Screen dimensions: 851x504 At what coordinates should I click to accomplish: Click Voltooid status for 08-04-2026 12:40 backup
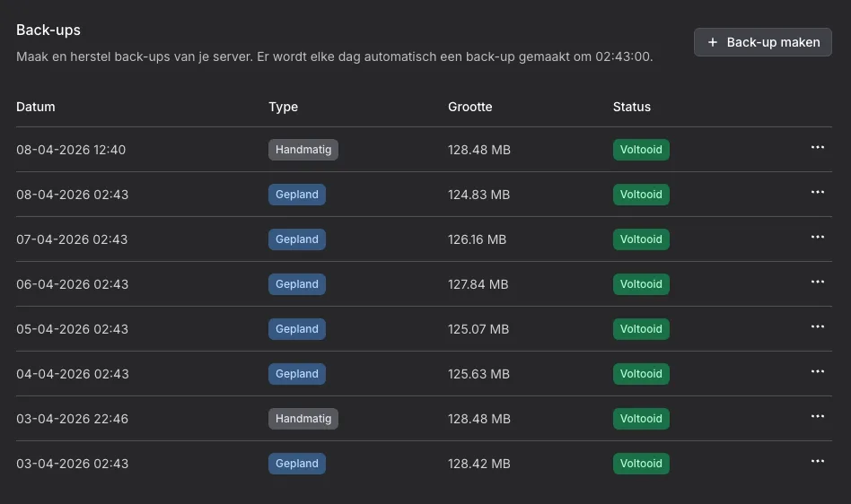pyautogui.click(x=641, y=150)
